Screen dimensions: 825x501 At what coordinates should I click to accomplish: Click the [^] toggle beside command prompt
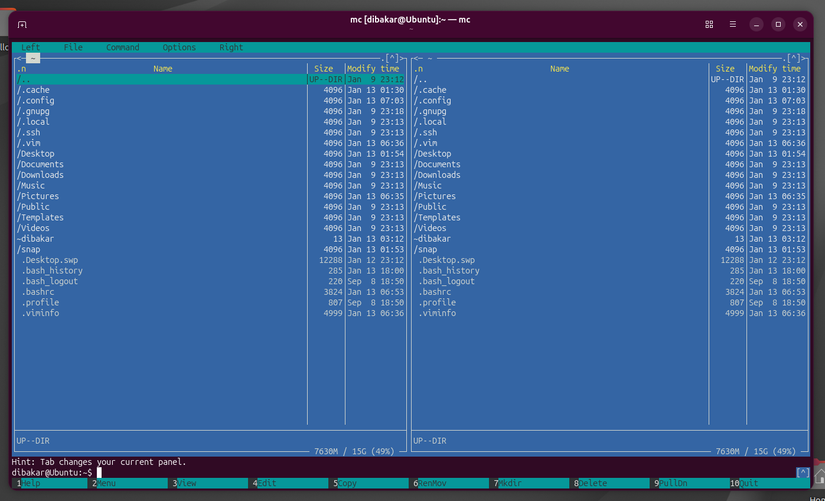coord(802,473)
